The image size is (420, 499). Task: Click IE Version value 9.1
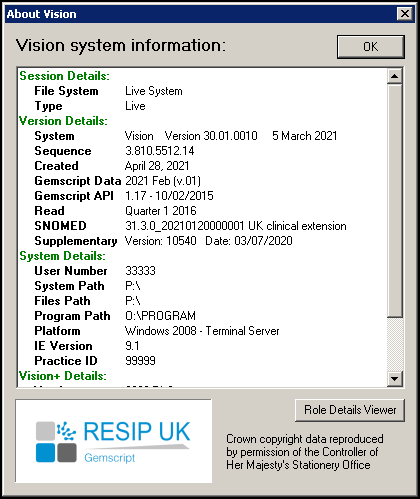tap(132, 346)
